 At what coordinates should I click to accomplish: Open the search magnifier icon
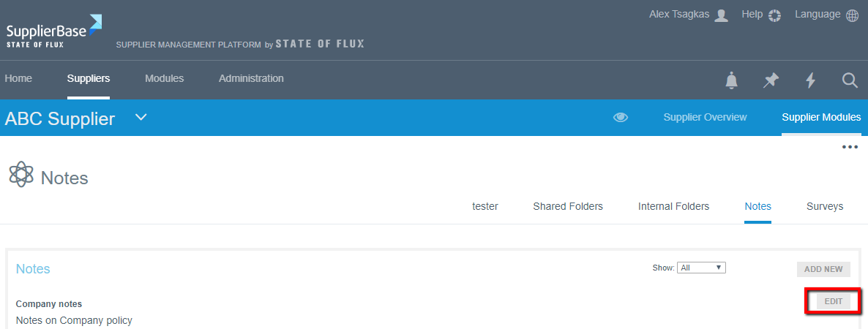click(850, 80)
